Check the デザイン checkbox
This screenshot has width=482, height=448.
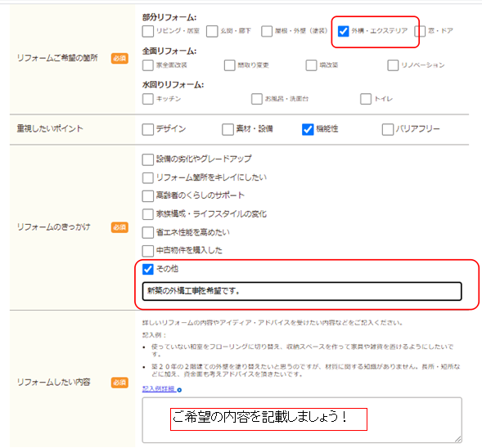coord(148,129)
